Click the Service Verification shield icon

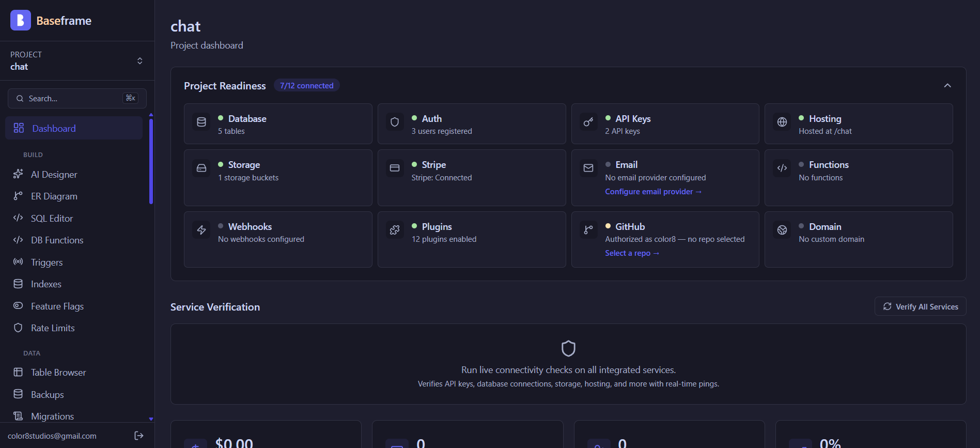(568, 349)
